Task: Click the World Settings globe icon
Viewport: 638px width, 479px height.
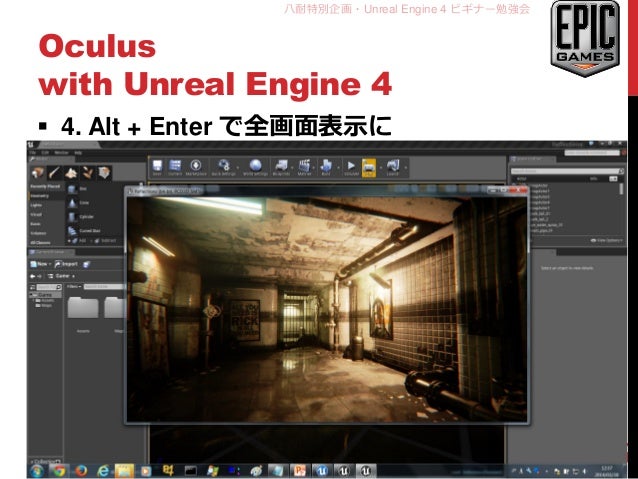Action: coord(255,167)
